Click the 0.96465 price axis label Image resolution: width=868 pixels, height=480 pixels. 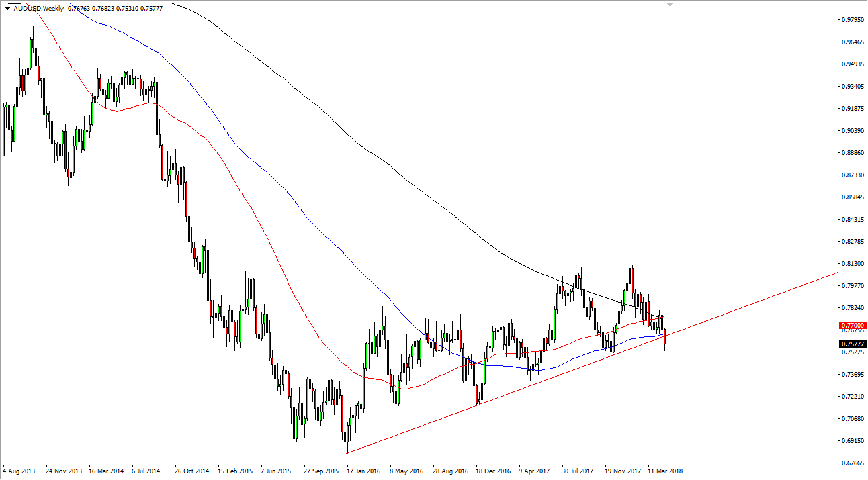coord(851,42)
